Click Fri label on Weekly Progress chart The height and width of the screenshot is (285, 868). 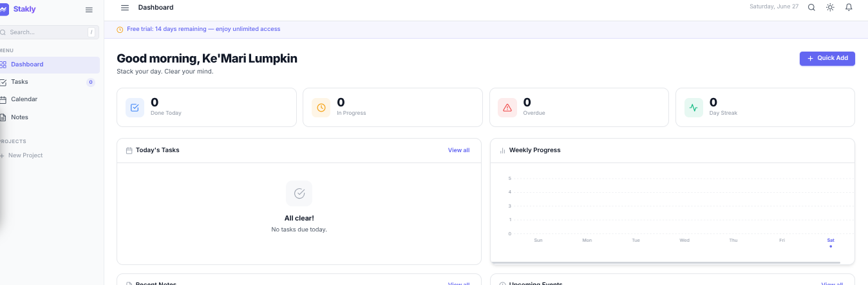click(782, 240)
